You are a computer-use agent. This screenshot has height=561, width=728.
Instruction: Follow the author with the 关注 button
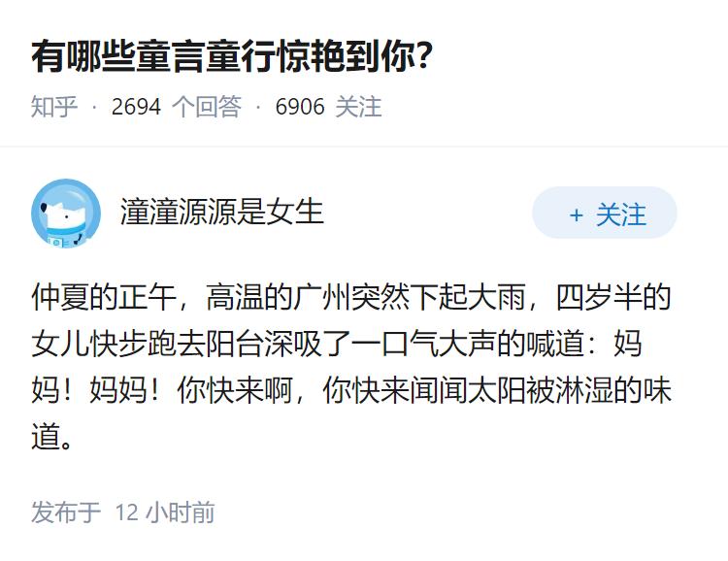tap(605, 214)
